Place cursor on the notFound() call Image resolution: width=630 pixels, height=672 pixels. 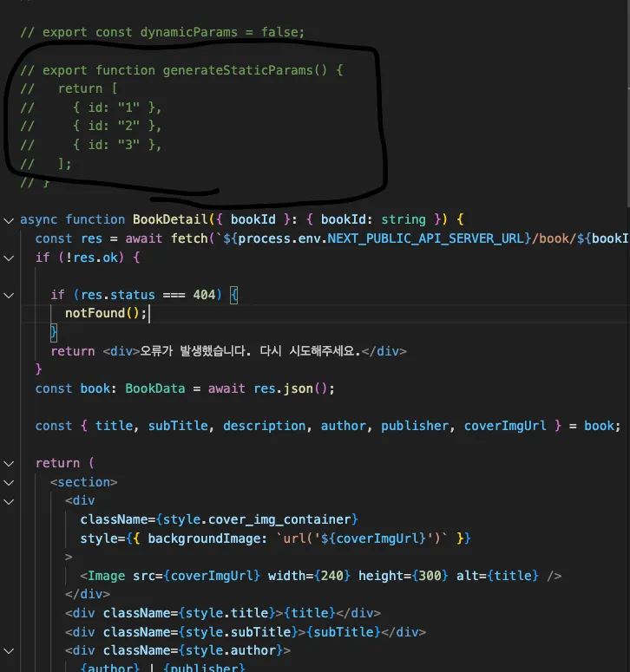pos(106,313)
